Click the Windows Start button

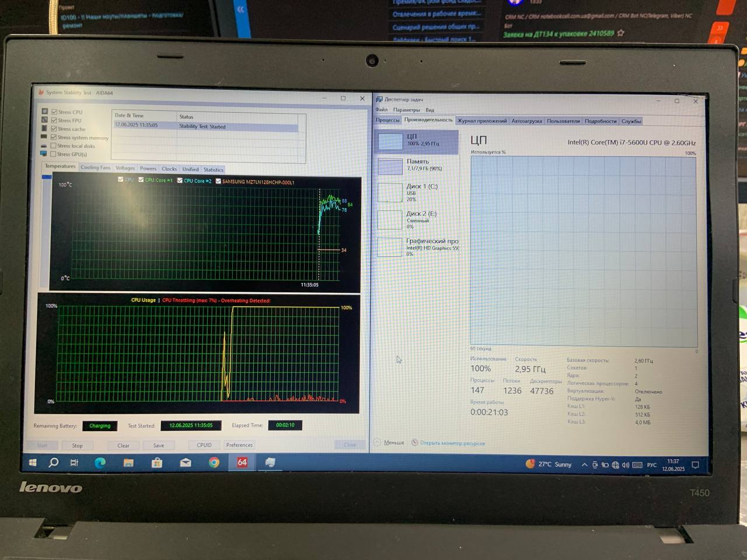click(33, 463)
